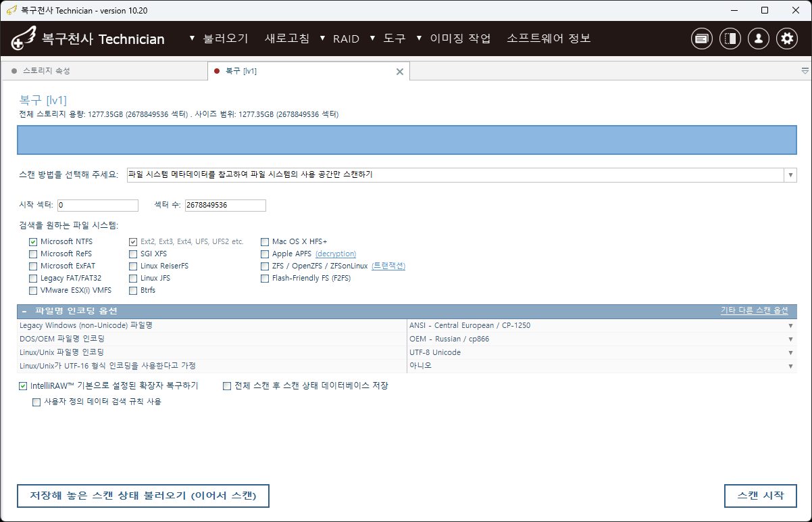
Task: Click the 섹터 수 input field
Action: point(226,205)
